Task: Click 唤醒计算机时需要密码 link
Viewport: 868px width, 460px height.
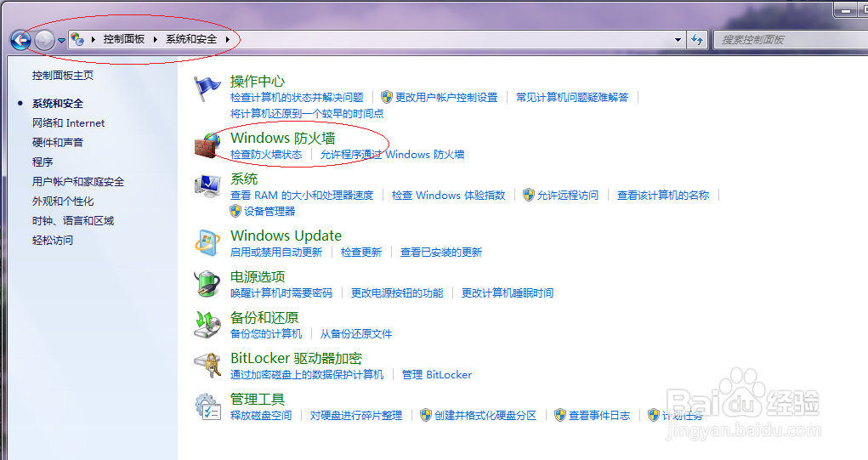Action: pyautogui.click(x=281, y=292)
